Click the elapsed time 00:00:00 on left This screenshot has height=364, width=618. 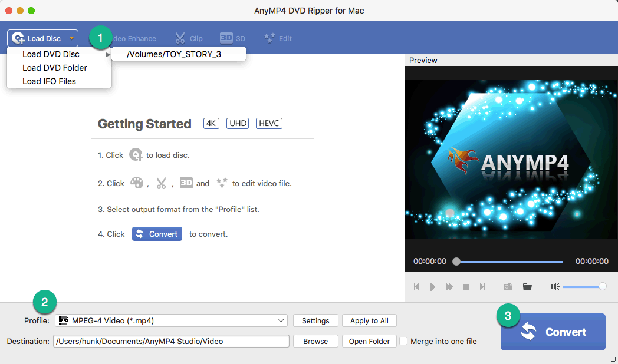pos(430,262)
